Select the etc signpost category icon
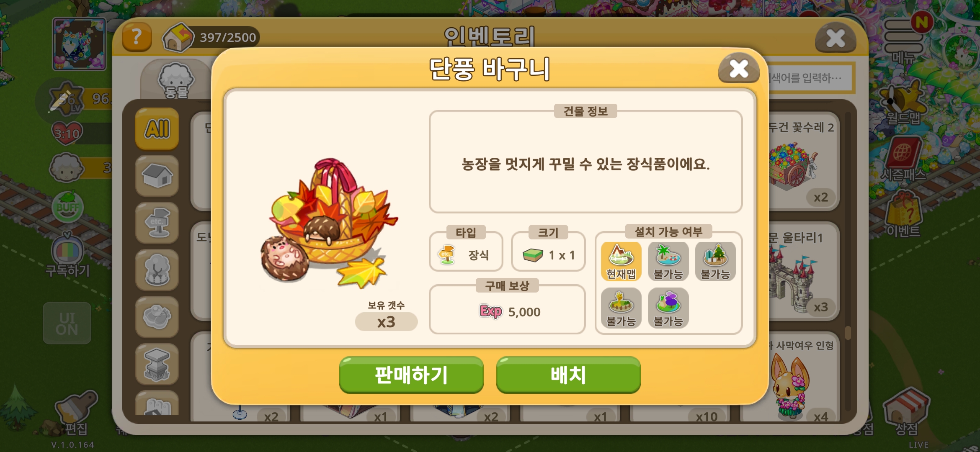Screen dimensions: 980x452 (x=157, y=223)
